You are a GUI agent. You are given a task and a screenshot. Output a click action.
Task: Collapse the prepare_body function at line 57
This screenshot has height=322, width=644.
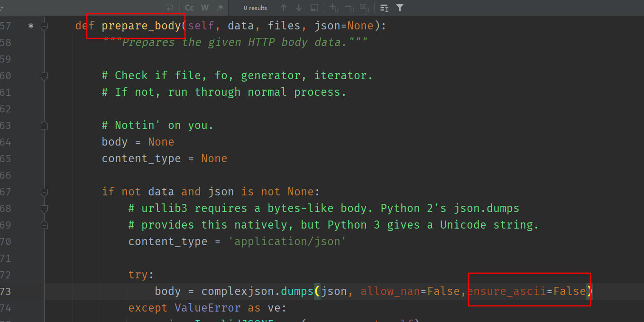coord(44,26)
